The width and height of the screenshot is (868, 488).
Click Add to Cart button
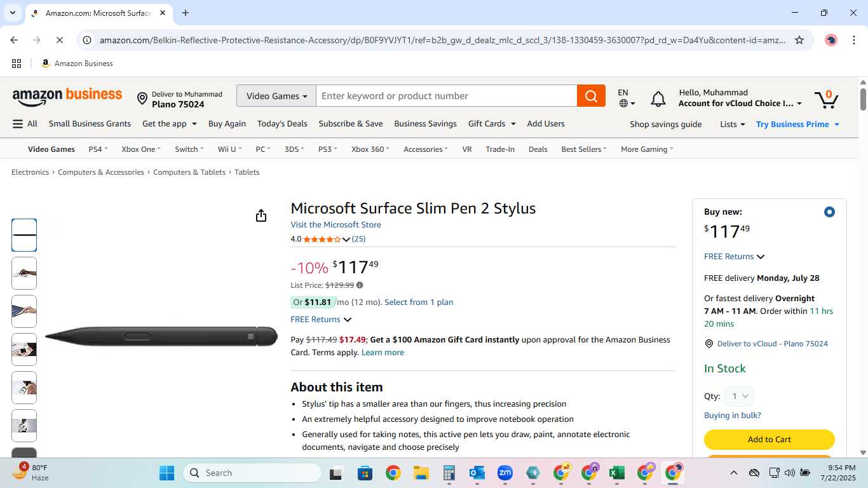(769, 440)
